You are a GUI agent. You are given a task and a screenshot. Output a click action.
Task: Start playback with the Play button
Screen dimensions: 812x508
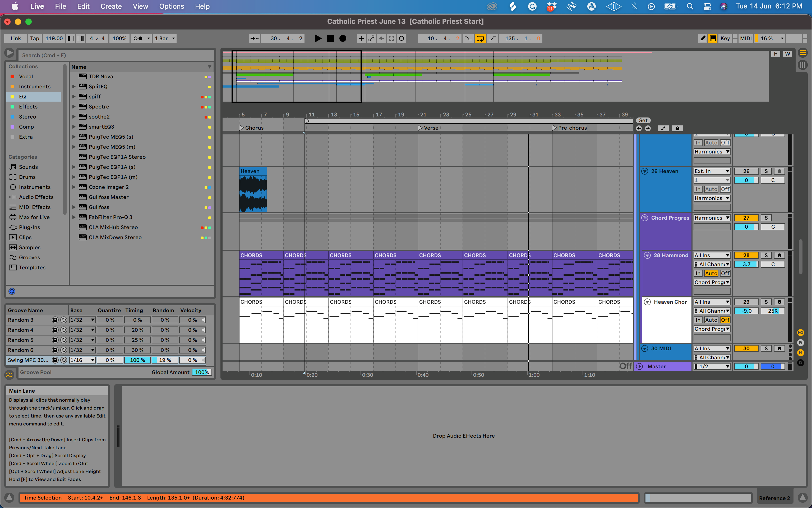click(x=318, y=38)
